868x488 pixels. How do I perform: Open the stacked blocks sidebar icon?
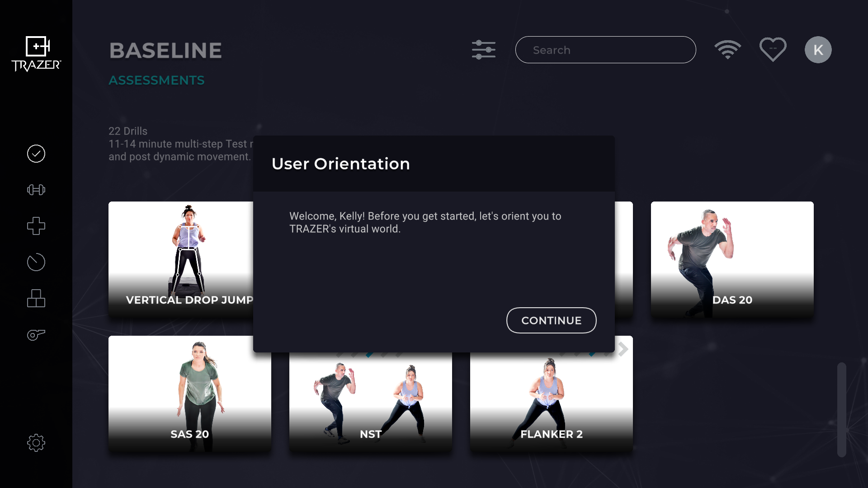point(36,298)
